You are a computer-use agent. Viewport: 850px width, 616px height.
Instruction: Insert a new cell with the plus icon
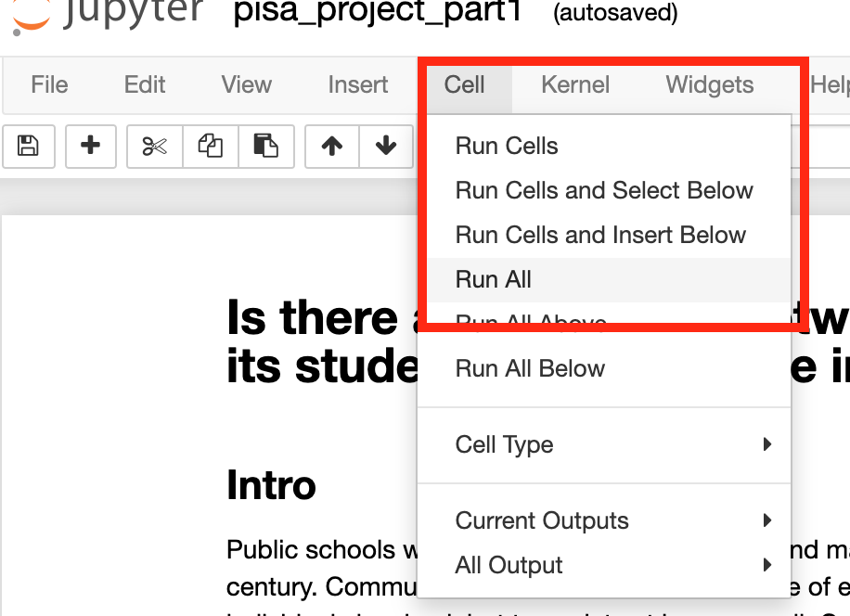click(91, 147)
